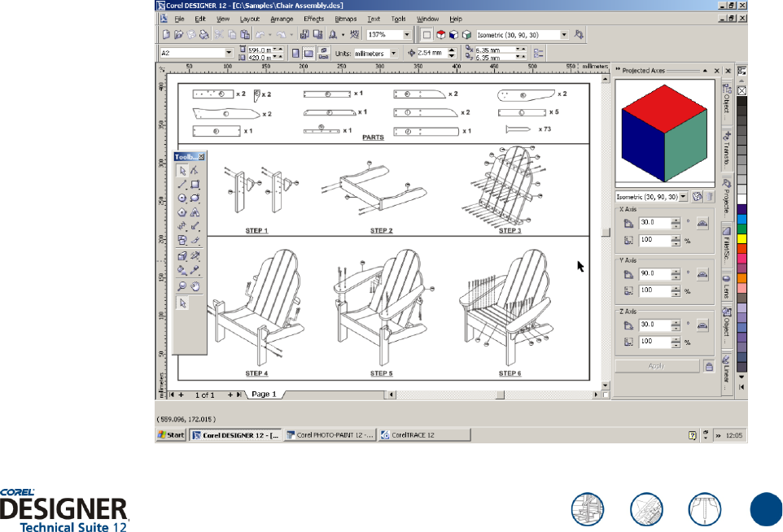Screen dimensions: 783x532
Task: Click the Apply button in docker
Action: [657, 366]
